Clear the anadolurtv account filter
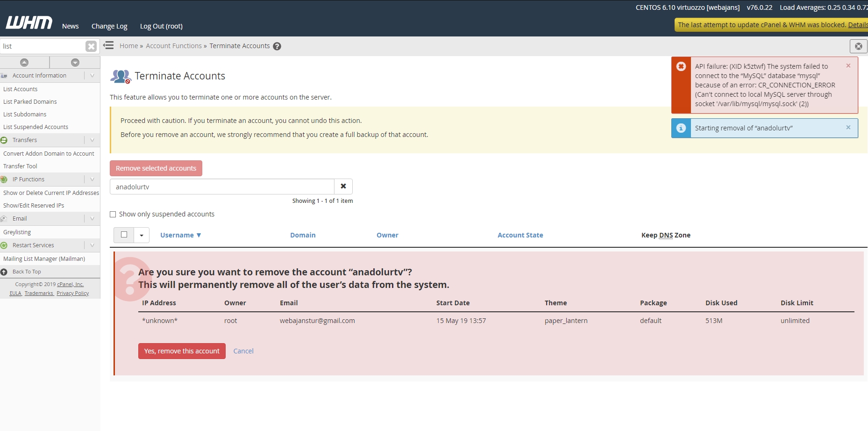This screenshot has width=868, height=431. [343, 187]
